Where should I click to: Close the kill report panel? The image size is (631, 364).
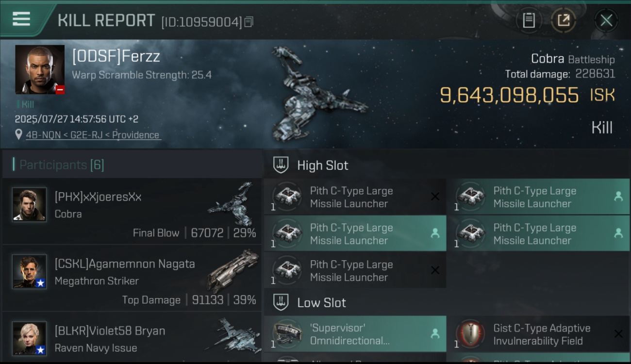coord(606,20)
